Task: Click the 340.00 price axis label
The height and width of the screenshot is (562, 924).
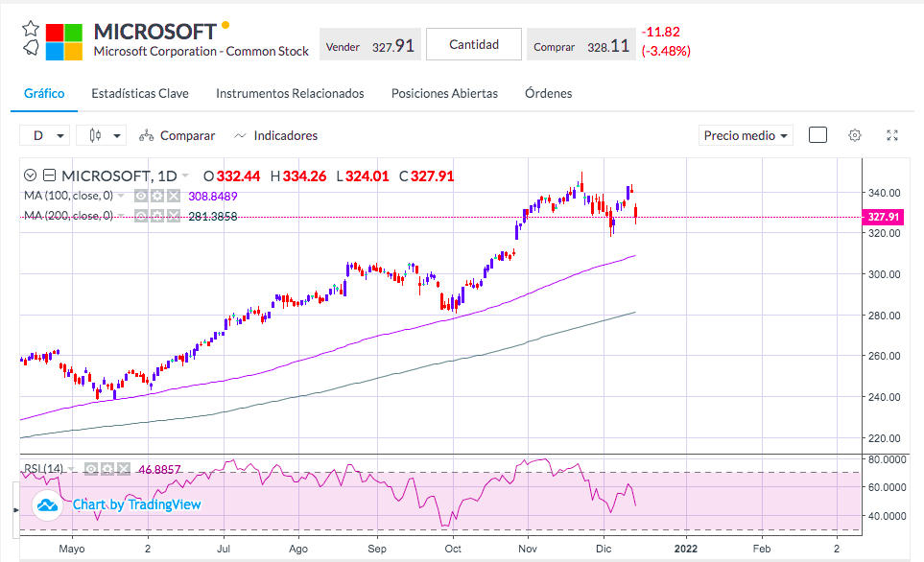Action: pyautogui.click(x=884, y=193)
